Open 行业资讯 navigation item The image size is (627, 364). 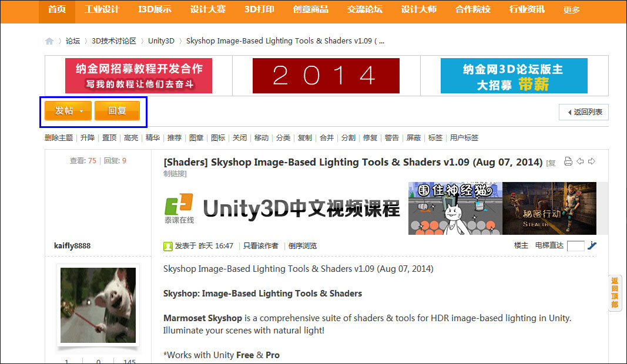tap(527, 9)
